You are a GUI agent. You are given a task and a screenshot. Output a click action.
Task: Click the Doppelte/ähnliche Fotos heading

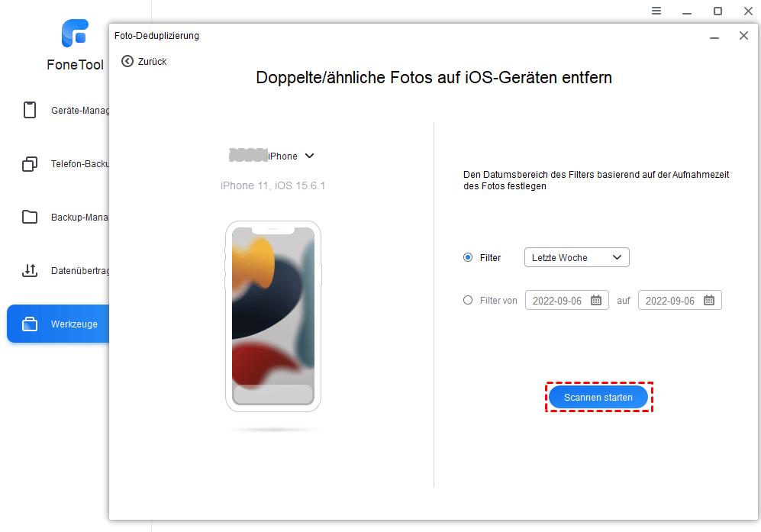[x=434, y=78]
